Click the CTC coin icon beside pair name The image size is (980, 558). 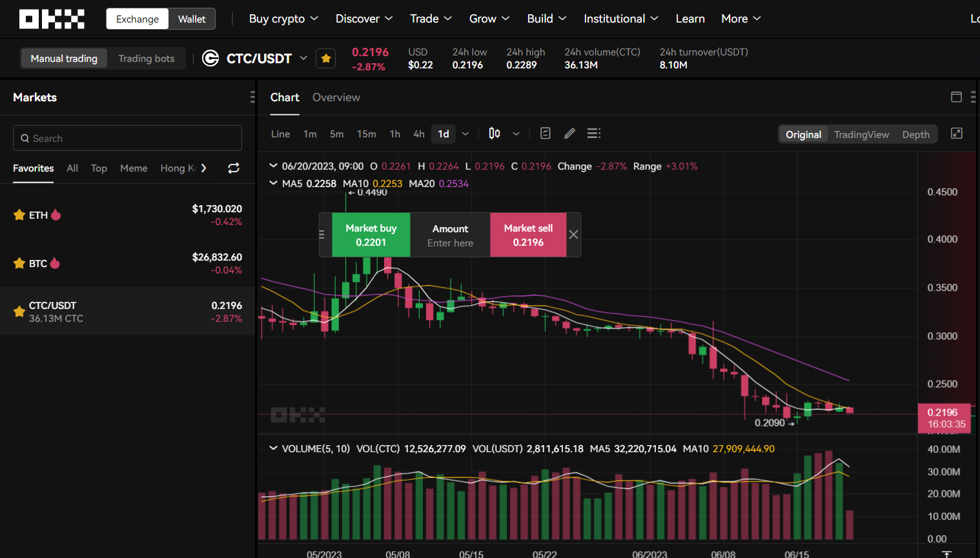210,59
